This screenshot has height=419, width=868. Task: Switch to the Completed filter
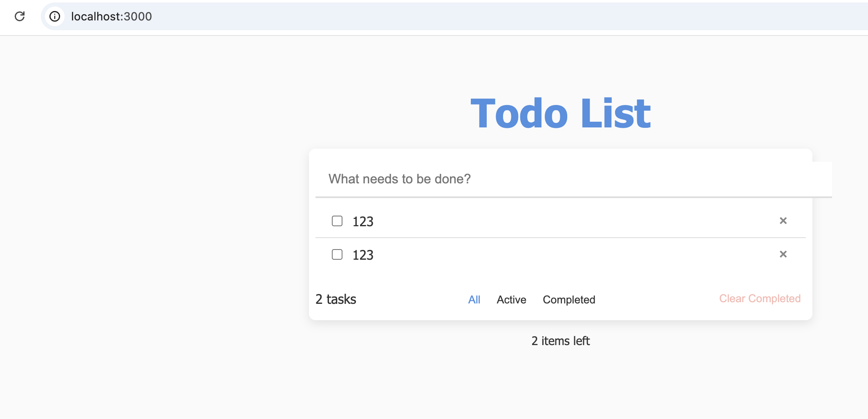pos(569,300)
